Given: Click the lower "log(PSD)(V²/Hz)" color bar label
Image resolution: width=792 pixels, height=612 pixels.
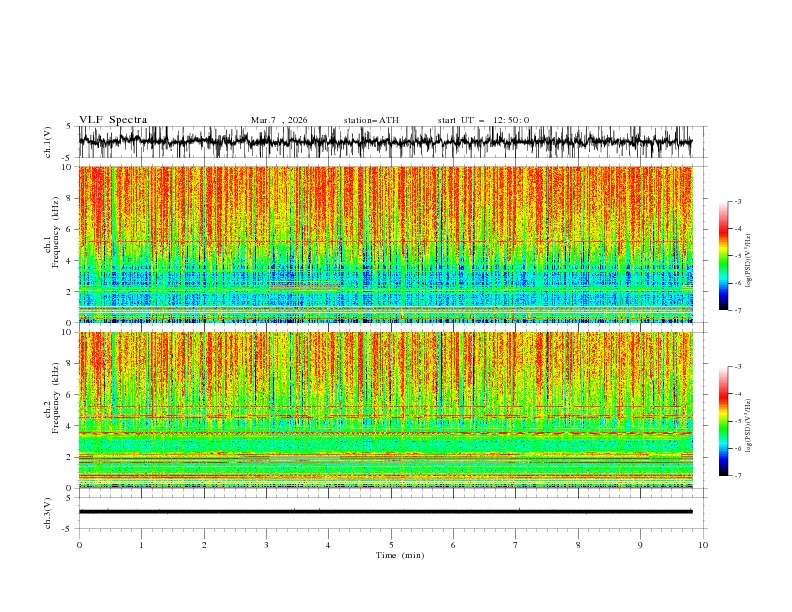Looking at the screenshot, I should coord(748,426).
